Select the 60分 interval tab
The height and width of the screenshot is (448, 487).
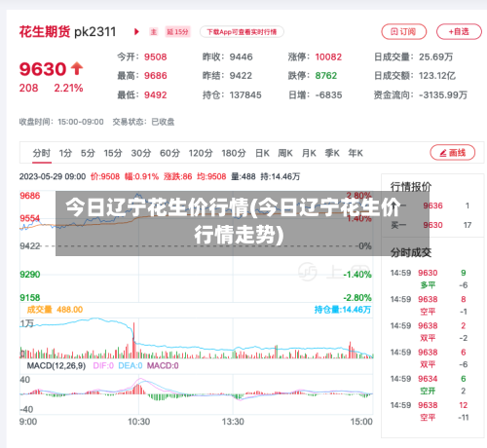[x=169, y=153]
